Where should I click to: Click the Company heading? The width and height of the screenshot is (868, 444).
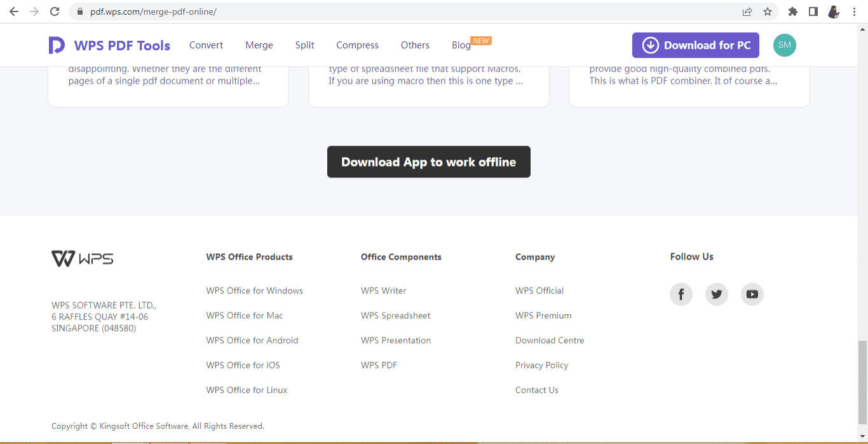pyautogui.click(x=535, y=257)
